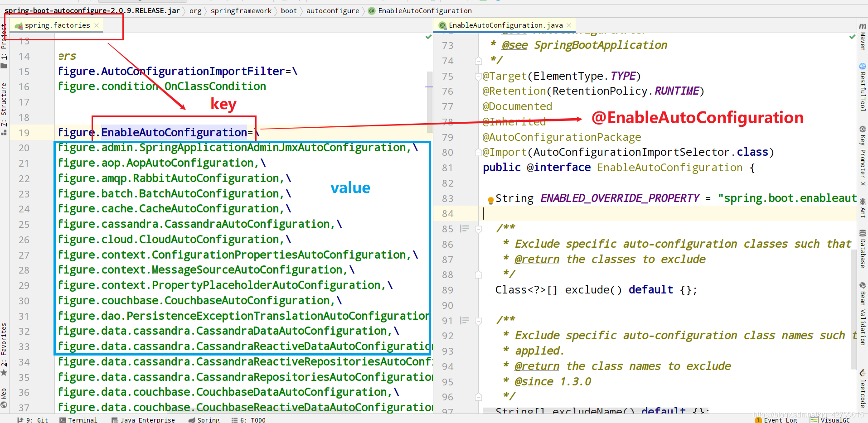Collapse the Javadoc fold marker at line 91
The height and width of the screenshot is (423, 868).
pyautogui.click(x=478, y=321)
